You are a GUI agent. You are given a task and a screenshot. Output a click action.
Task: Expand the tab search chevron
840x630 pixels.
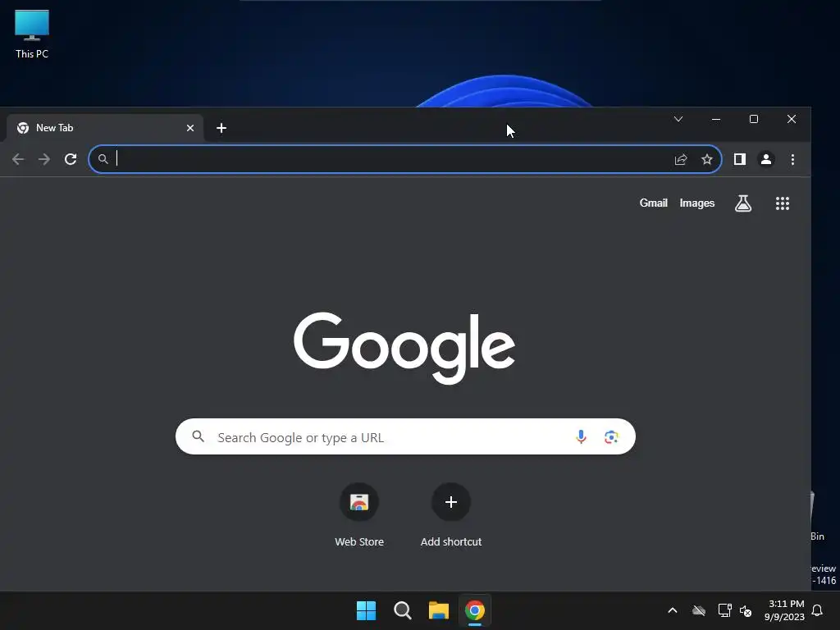pos(678,119)
